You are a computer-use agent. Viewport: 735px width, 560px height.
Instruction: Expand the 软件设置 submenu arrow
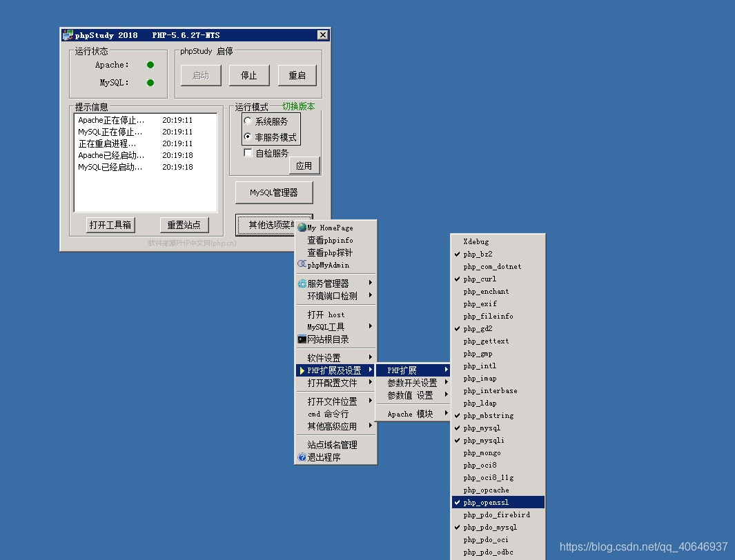pyautogui.click(x=371, y=357)
